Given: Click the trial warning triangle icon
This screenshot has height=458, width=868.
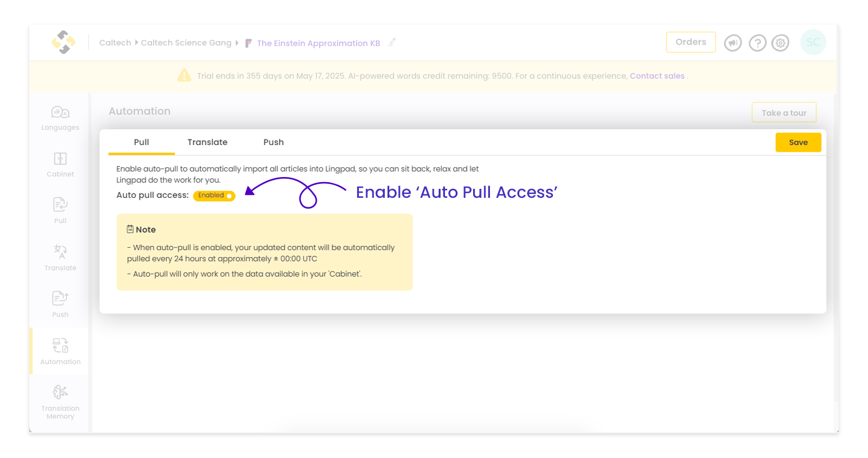Looking at the screenshot, I should click(x=184, y=75).
